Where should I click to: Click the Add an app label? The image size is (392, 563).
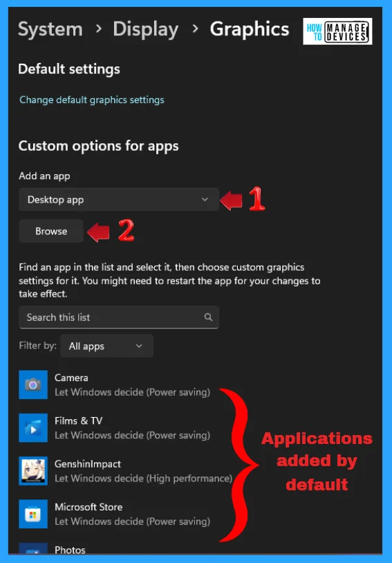44,176
